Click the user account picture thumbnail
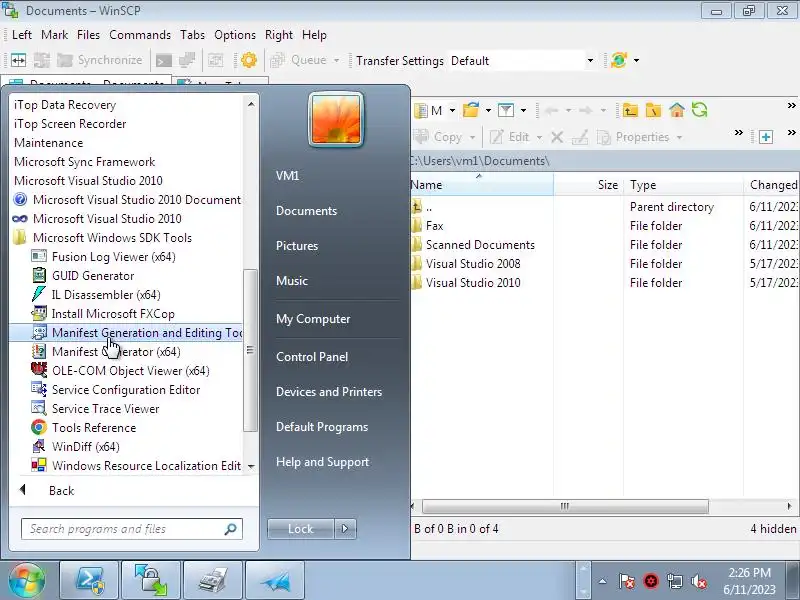The width and height of the screenshot is (800, 600). 336,120
